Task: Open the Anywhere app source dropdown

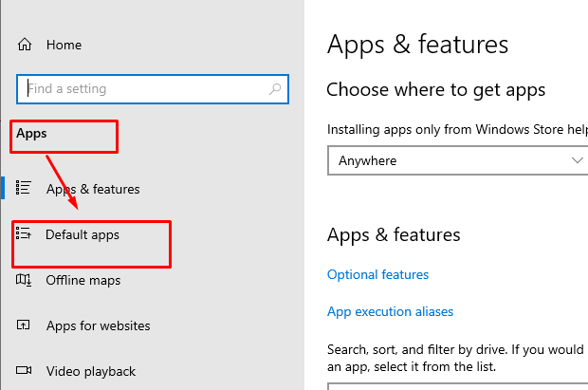Action: pos(446,160)
